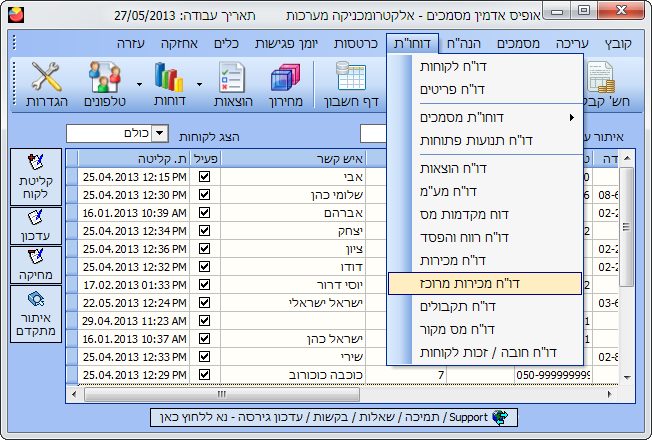Uncheck active box for יצחק row
Screen dimensions: 652x440
pyautogui.click(x=204, y=230)
